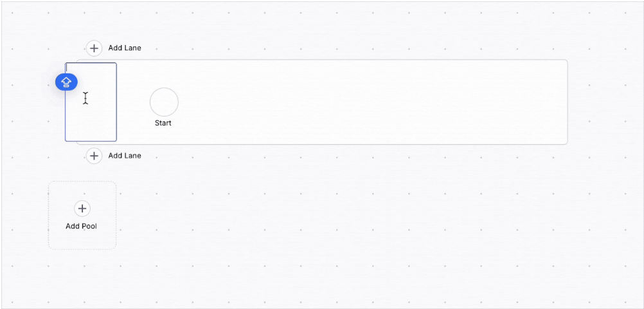Click inside the pool name text box
The height and width of the screenshot is (309, 644).
(91, 102)
